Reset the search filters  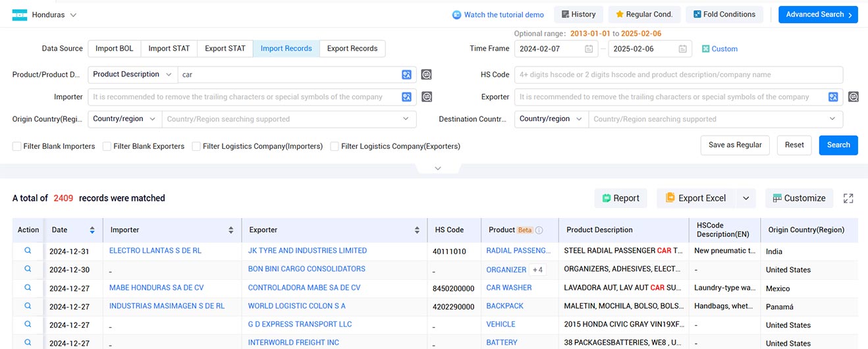[x=794, y=145]
